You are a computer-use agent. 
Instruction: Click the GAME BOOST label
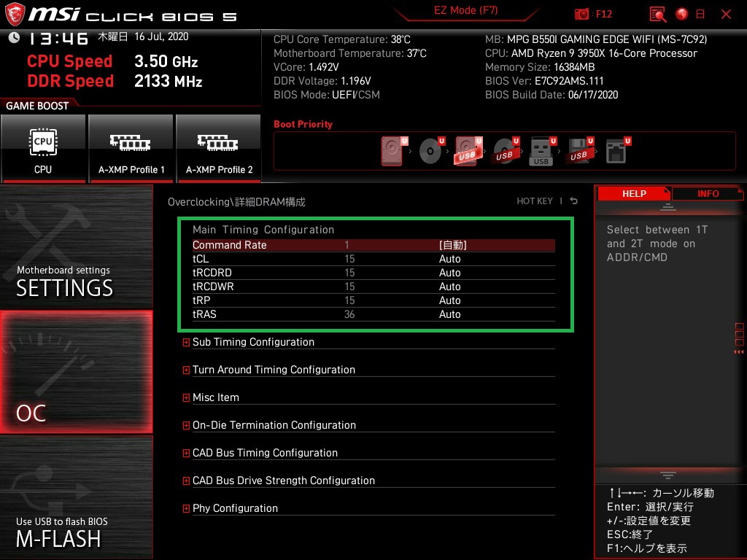click(x=37, y=106)
